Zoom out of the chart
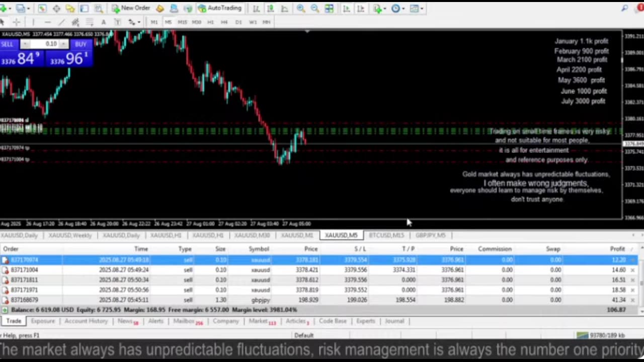The height and width of the screenshot is (362, 644). point(314,9)
